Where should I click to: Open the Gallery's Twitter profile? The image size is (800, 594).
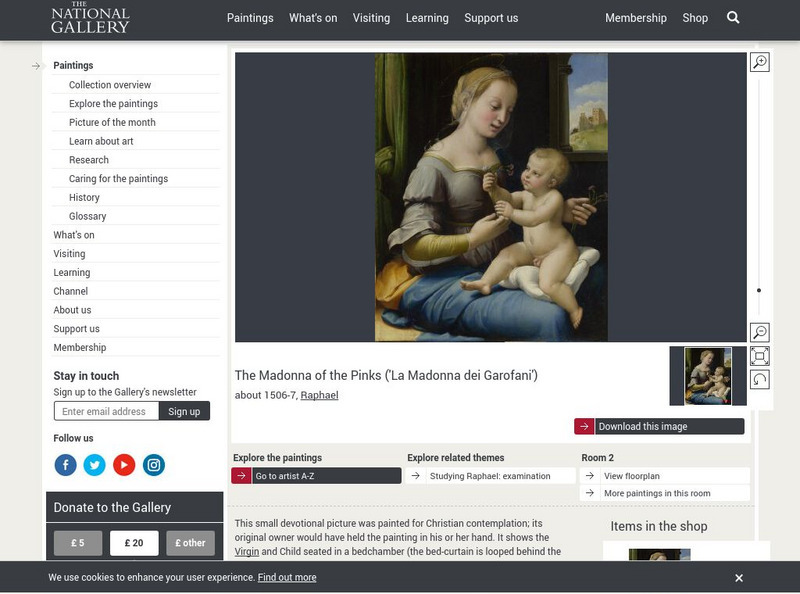pos(93,463)
